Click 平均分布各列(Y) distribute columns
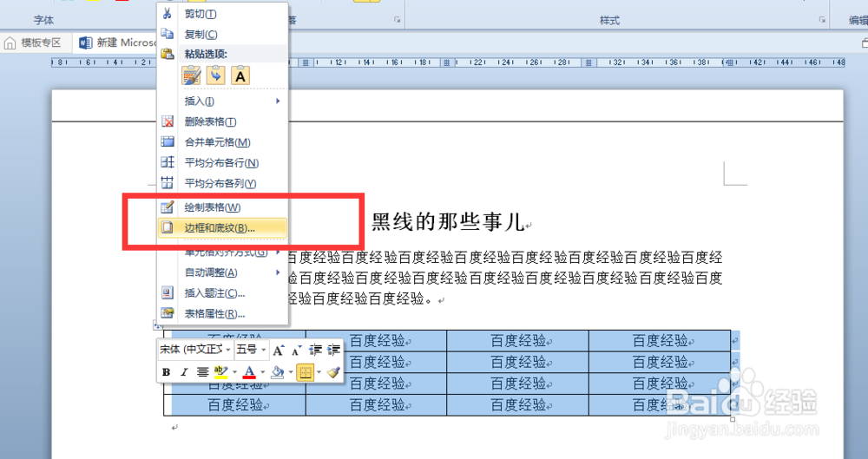The image size is (868, 459). pyautogui.click(x=222, y=183)
